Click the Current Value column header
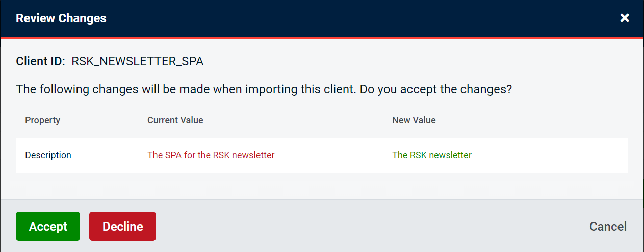644x252 pixels. click(175, 120)
